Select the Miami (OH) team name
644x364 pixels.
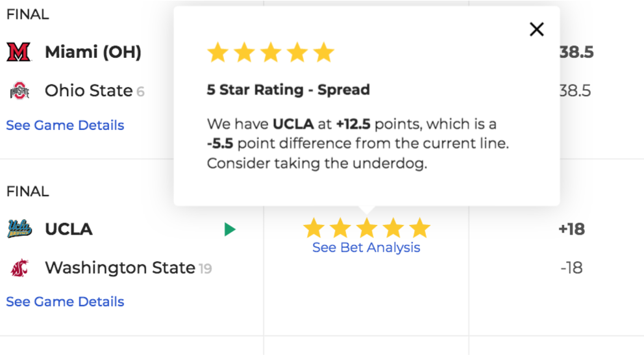93,52
